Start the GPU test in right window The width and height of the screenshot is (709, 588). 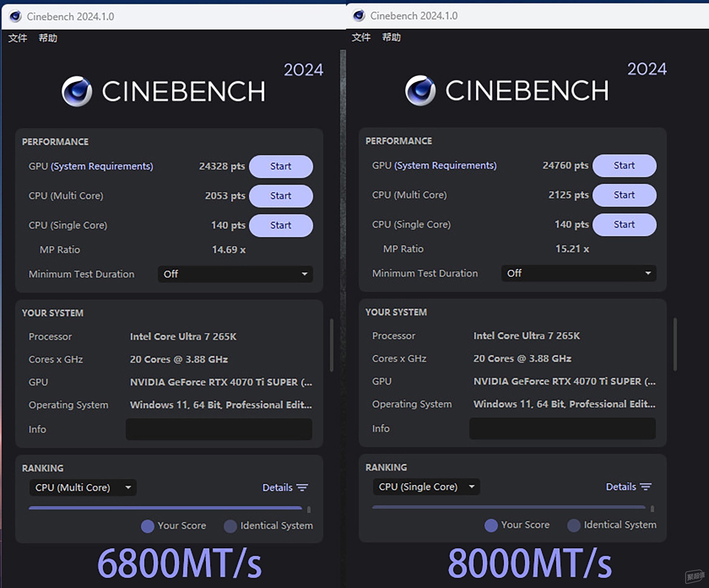pyautogui.click(x=624, y=166)
